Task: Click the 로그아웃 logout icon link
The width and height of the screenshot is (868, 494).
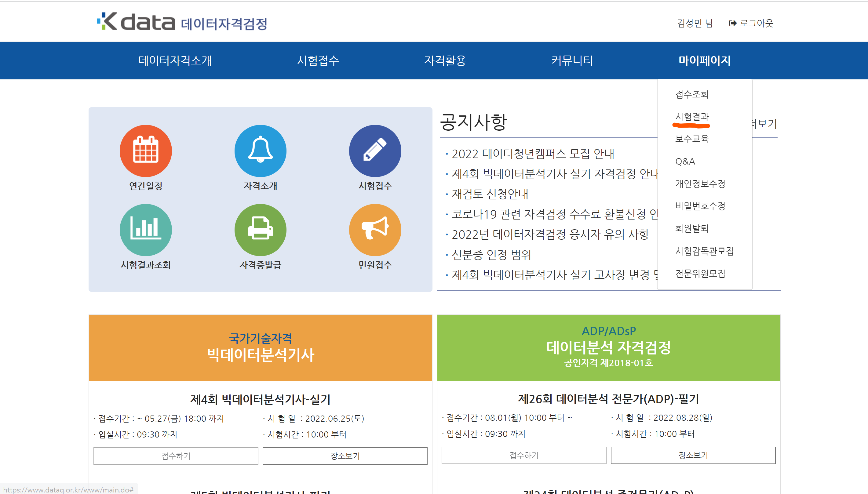Action: point(751,23)
